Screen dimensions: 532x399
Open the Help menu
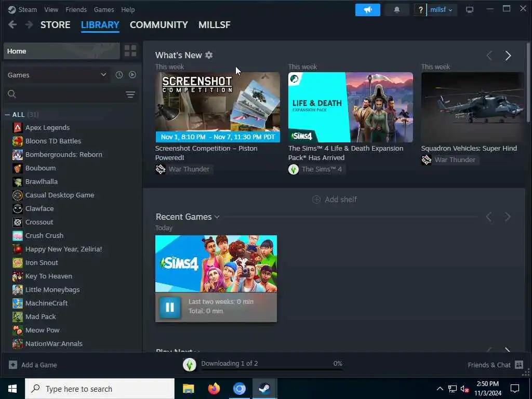tap(128, 9)
